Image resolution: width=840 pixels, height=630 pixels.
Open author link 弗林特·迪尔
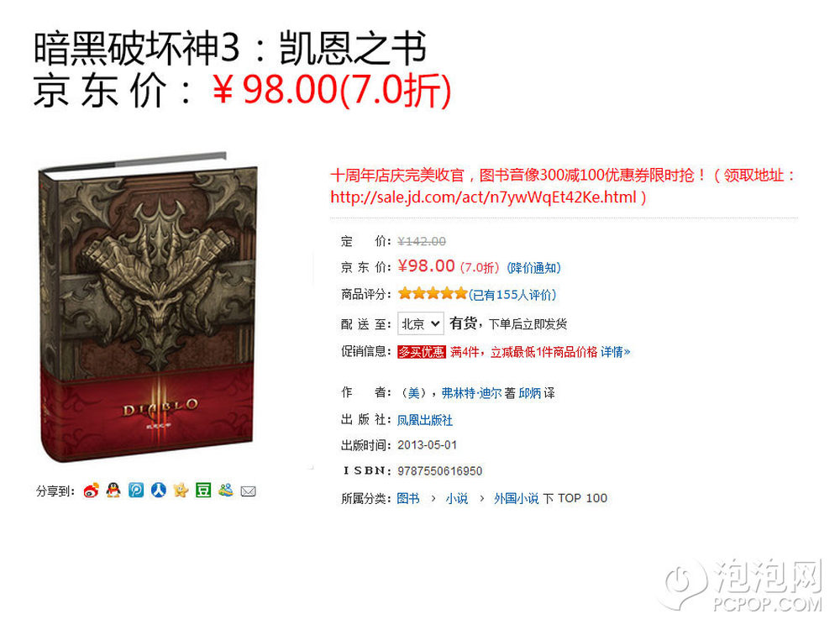(x=471, y=393)
